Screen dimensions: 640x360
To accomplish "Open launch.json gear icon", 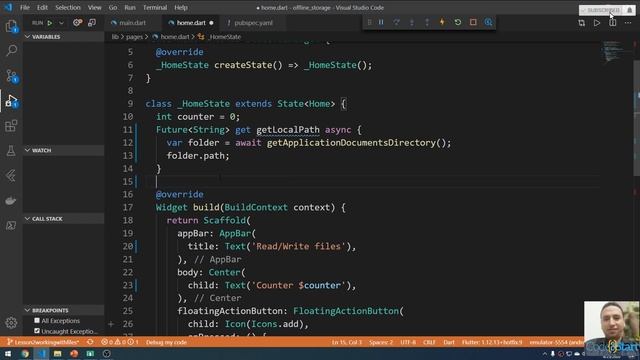I will tap(77, 23).
